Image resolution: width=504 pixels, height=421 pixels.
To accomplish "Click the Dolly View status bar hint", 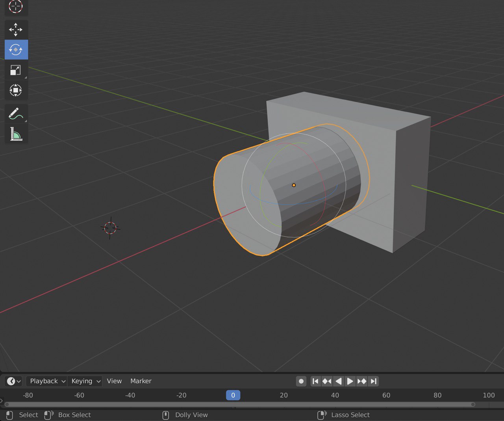I will pyautogui.click(x=191, y=415).
